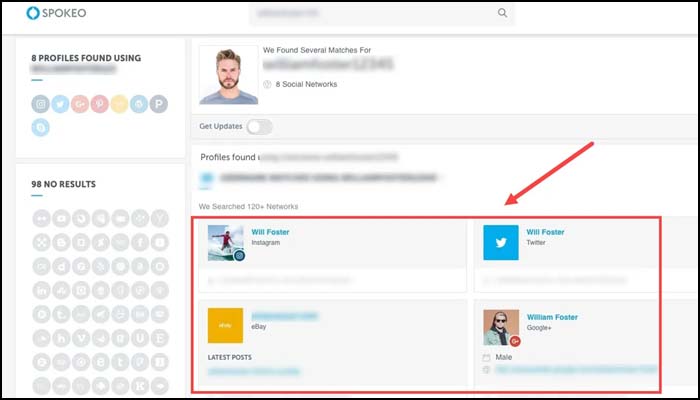Click the 'Male' gender text

tap(504, 357)
